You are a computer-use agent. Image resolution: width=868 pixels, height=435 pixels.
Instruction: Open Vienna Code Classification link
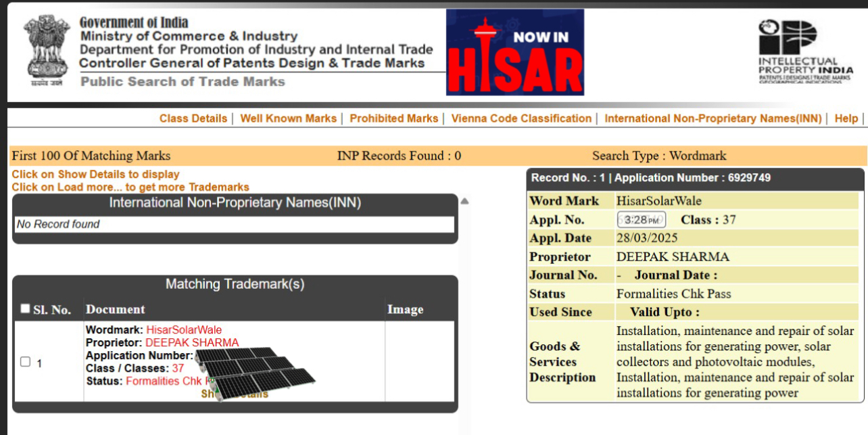(521, 118)
